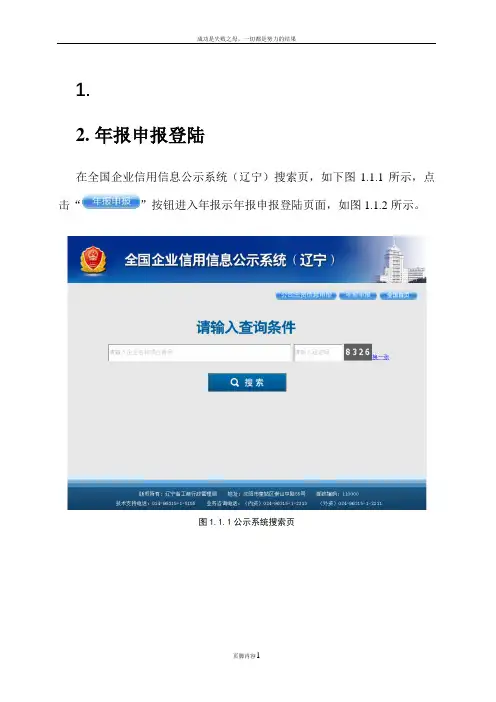Click the magnifier icon on the search button
This screenshot has width=496, height=702.
tap(235, 382)
